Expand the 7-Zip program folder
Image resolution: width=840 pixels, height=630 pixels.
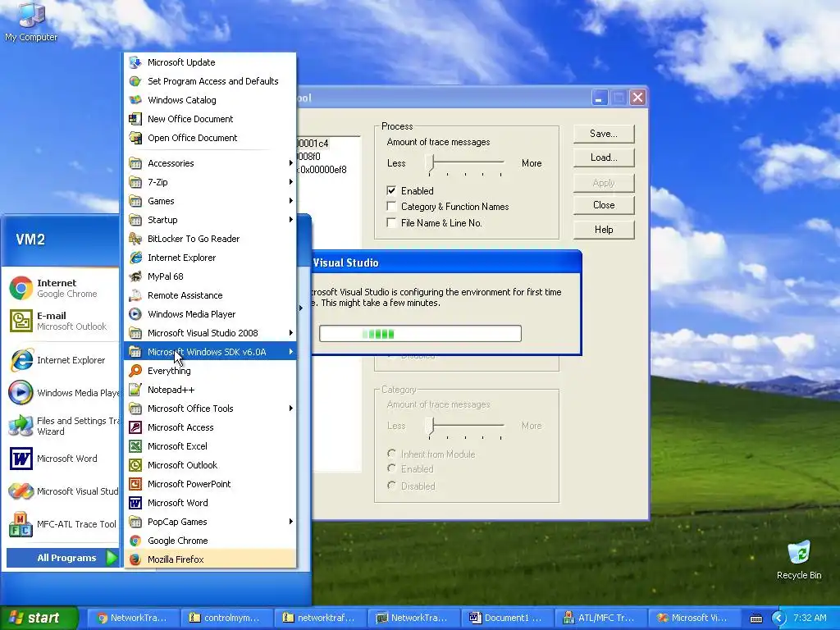point(210,182)
